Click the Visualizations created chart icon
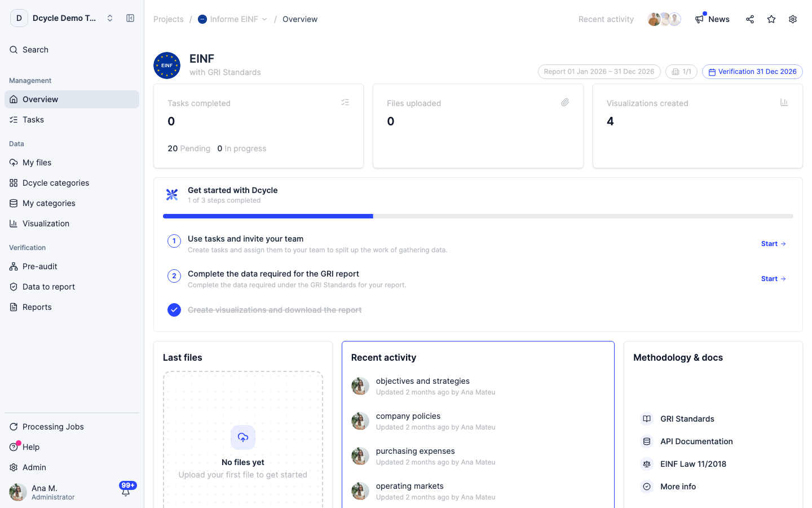Image resolution: width=812 pixels, height=508 pixels. coord(784,102)
